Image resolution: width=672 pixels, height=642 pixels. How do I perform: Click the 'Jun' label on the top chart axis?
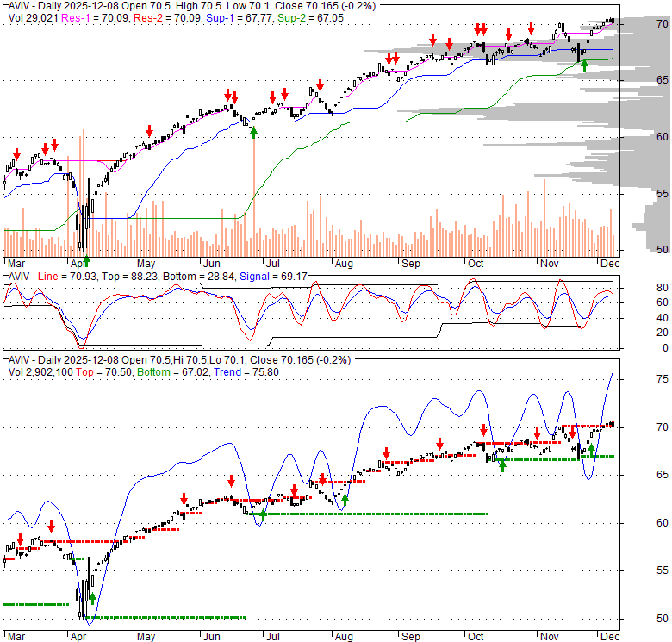point(212,263)
